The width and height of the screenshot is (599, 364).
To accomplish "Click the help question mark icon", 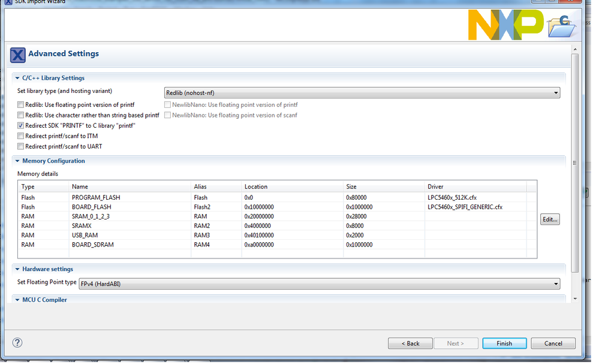I will pos(17,342).
